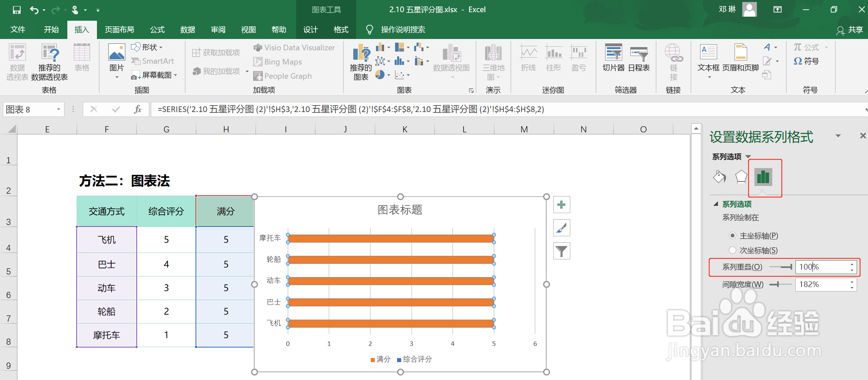868x380 pixels.
Task: Insert a PivotTable from the ribbon
Action: (x=17, y=61)
